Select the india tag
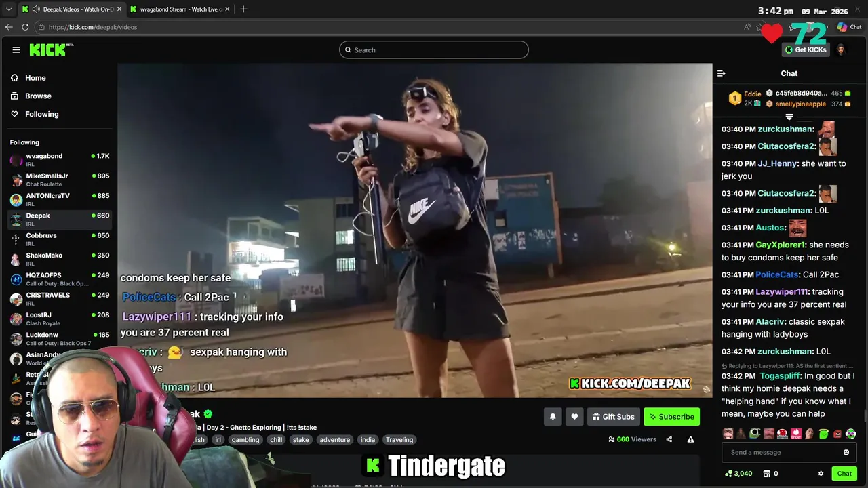868x488 pixels. [368, 439]
